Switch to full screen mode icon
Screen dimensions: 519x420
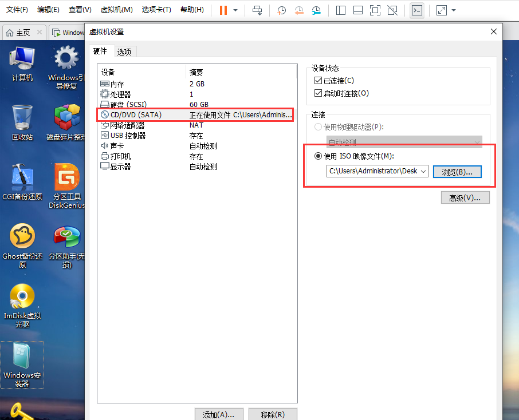[x=375, y=10]
